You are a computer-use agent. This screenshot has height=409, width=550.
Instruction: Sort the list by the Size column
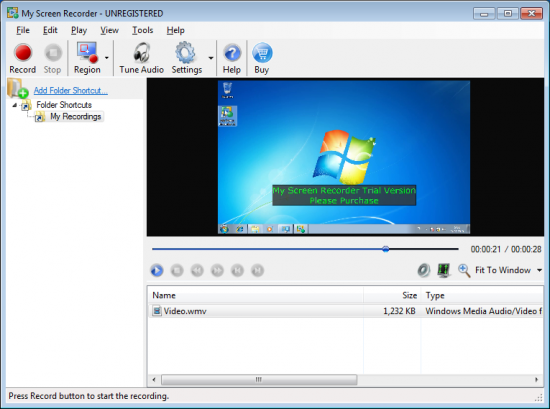tap(392, 295)
